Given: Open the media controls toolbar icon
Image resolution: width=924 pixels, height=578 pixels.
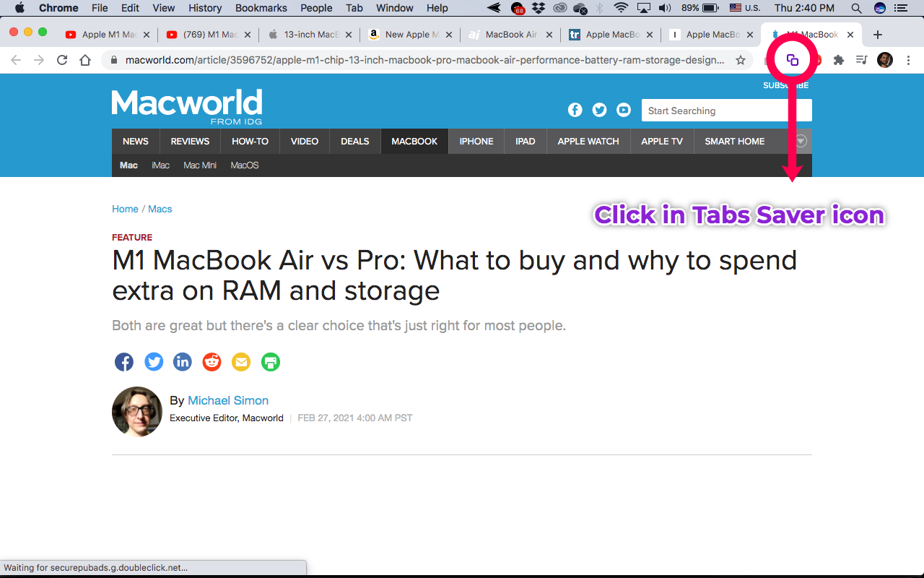Looking at the screenshot, I should (862, 60).
